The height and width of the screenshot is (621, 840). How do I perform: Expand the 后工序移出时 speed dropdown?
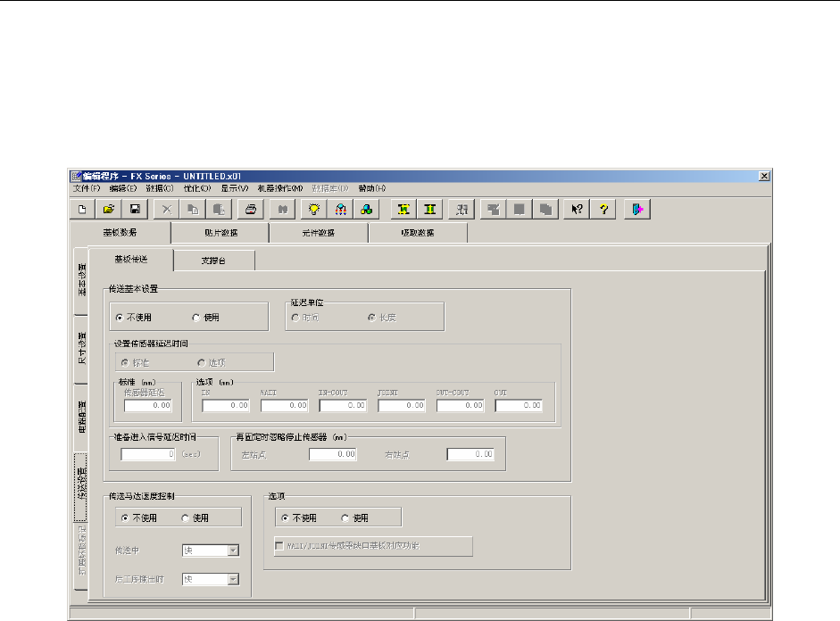[233, 579]
